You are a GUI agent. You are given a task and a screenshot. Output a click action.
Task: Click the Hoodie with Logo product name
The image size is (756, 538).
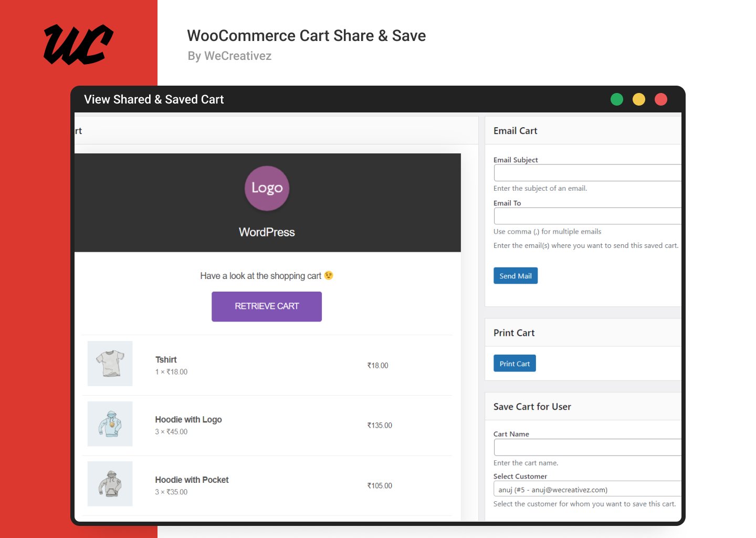click(188, 420)
